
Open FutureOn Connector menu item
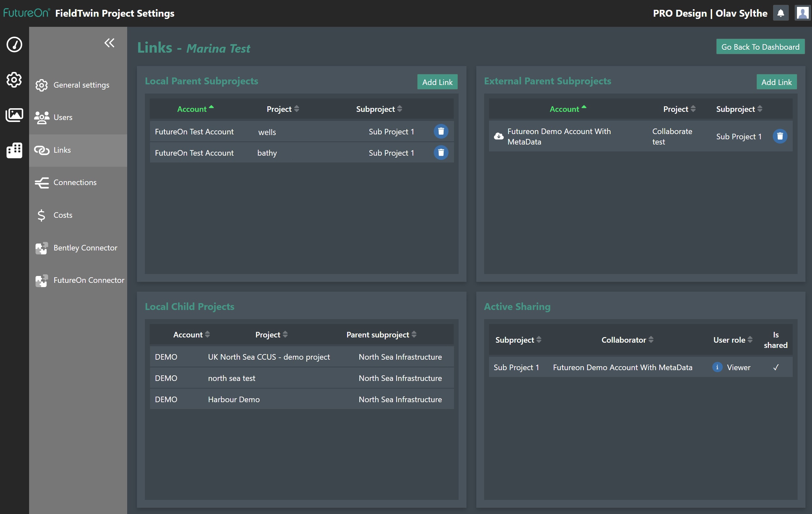click(x=78, y=280)
